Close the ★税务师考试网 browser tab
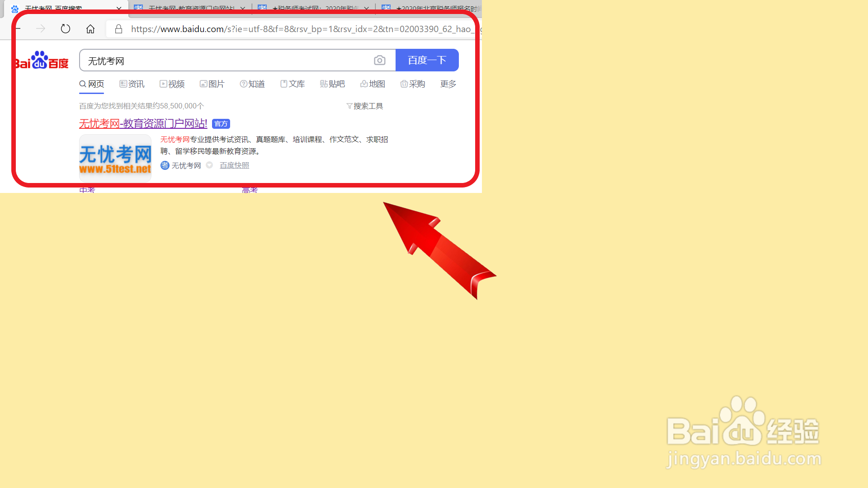Image resolution: width=868 pixels, height=488 pixels. [x=366, y=8]
